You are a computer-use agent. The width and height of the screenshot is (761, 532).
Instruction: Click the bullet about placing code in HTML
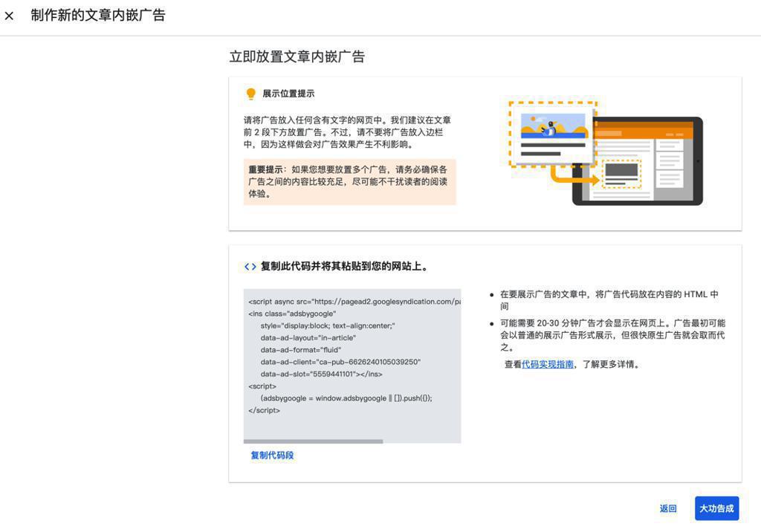click(609, 300)
